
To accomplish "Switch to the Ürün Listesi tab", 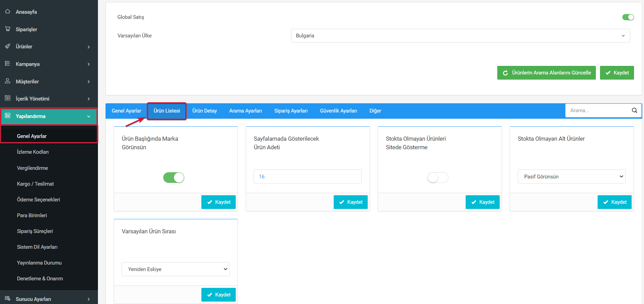I will pyautogui.click(x=167, y=111).
